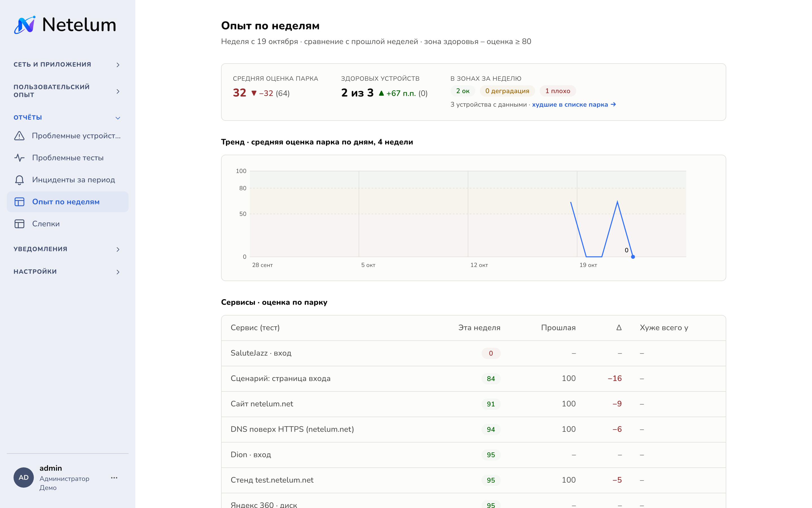The width and height of the screenshot is (812, 508).
Task: Click the 2 ок zone badge
Action: pyautogui.click(x=463, y=91)
